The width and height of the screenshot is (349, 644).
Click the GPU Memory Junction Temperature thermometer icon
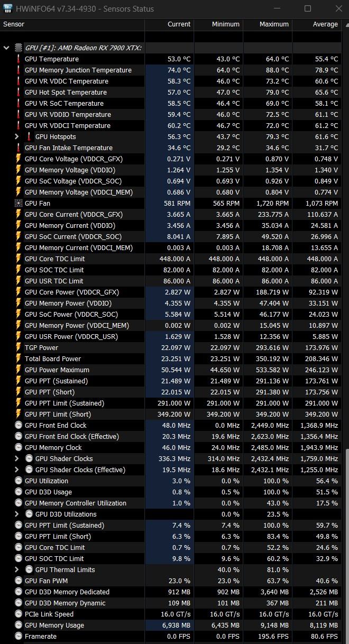tap(19, 70)
